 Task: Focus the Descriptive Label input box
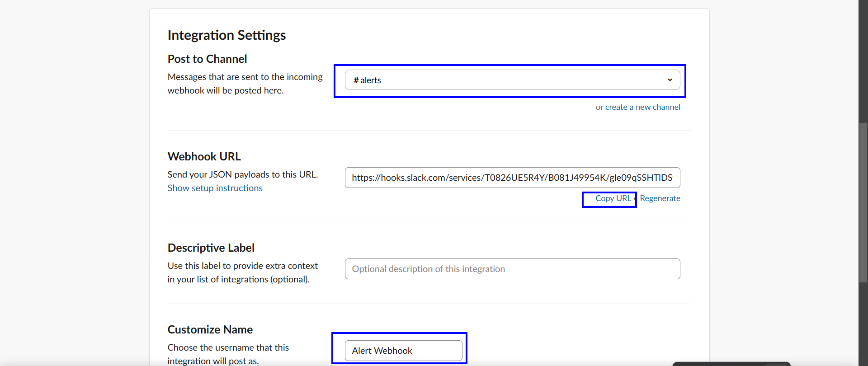512,269
